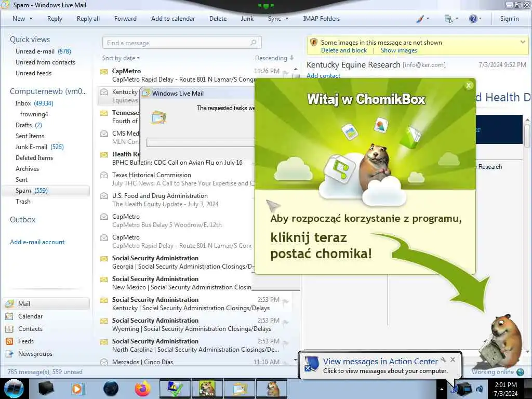Viewport: 532px width, 399px height.
Task: Dismiss the Action Center balloon
Action: (453, 360)
